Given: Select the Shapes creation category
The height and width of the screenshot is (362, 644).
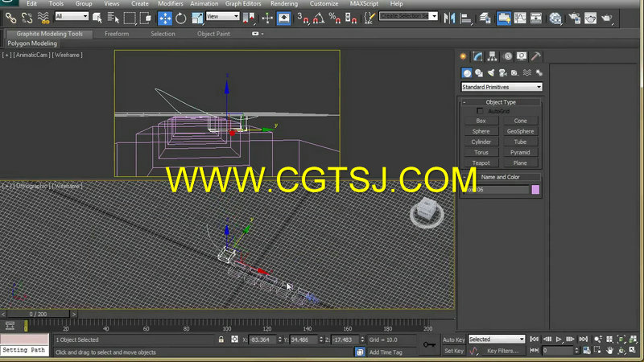Looking at the screenshot, I should (x=479, y=72).
